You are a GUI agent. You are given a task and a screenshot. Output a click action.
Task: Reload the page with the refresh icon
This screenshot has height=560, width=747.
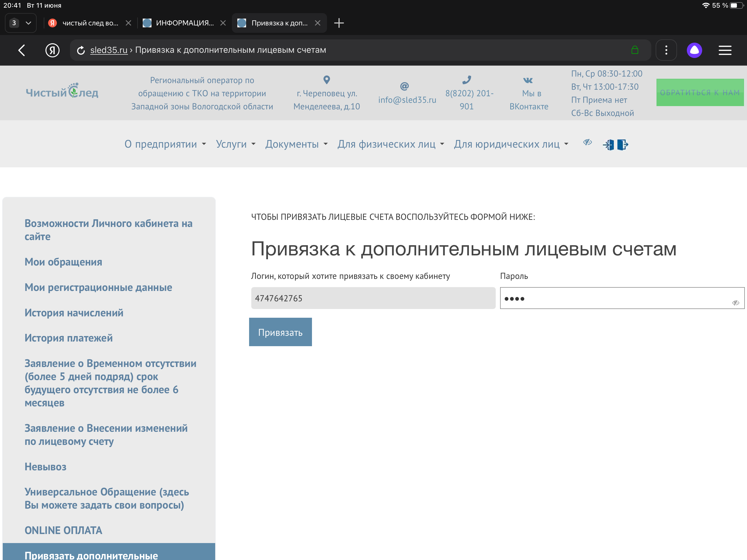point(81,50)
